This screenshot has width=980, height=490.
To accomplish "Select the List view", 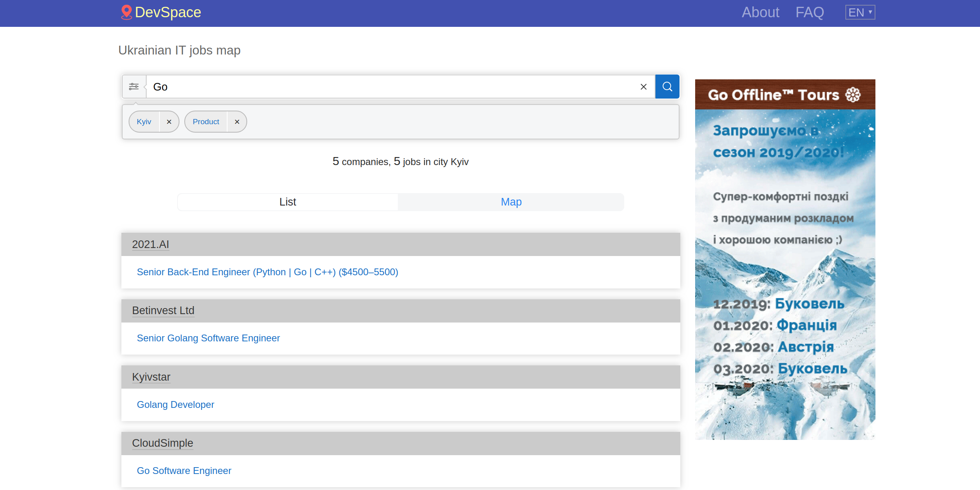I will [x=287, y=202].
